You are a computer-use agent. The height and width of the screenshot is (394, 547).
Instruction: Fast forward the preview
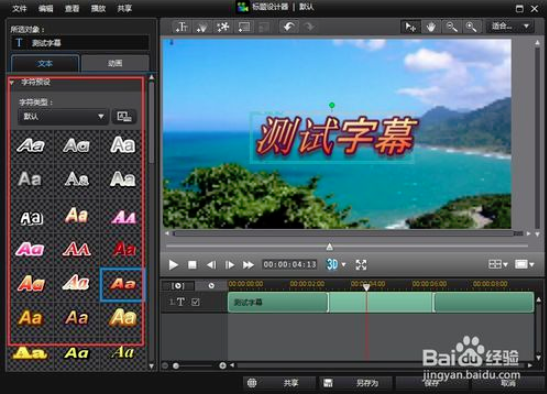(248, 265)
